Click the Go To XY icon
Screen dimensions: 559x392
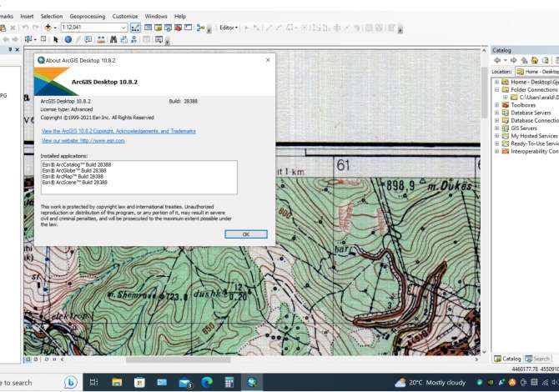[133, 39]
